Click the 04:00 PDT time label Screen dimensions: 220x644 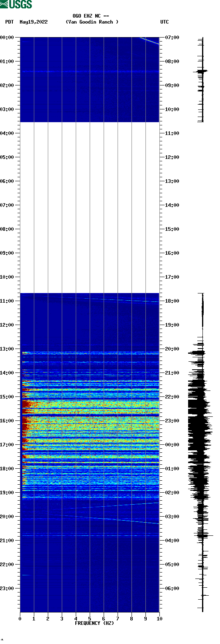(x=7, y=133)
